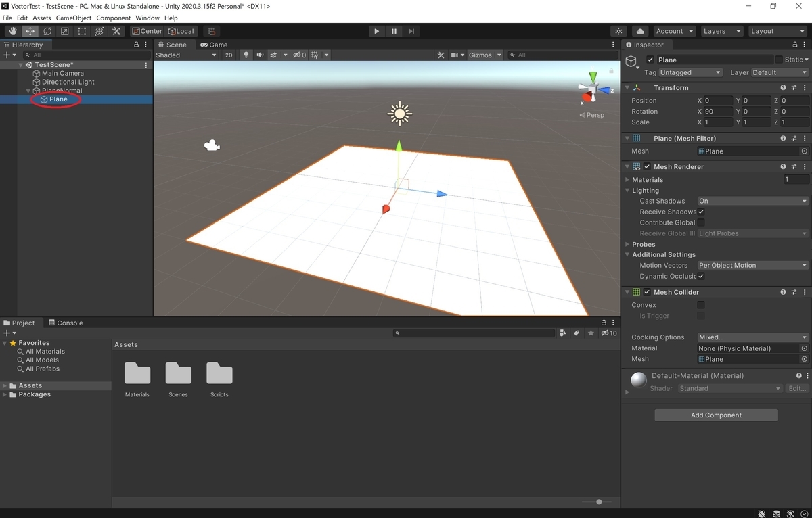Open Account dropdown

674,31
